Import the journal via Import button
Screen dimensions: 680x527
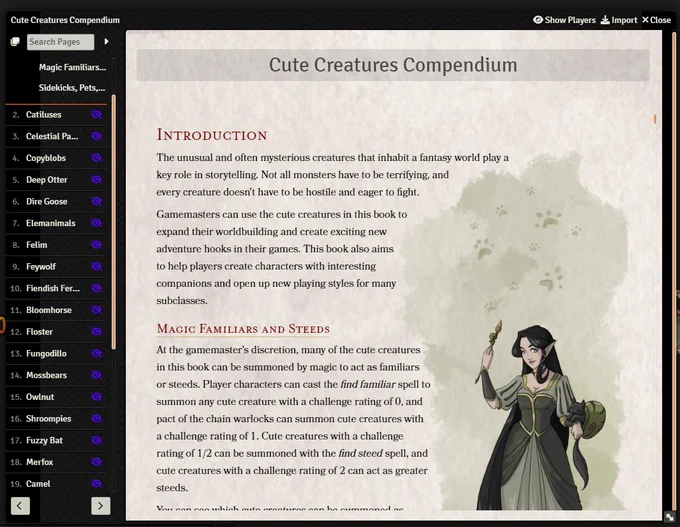coord(619,20)
